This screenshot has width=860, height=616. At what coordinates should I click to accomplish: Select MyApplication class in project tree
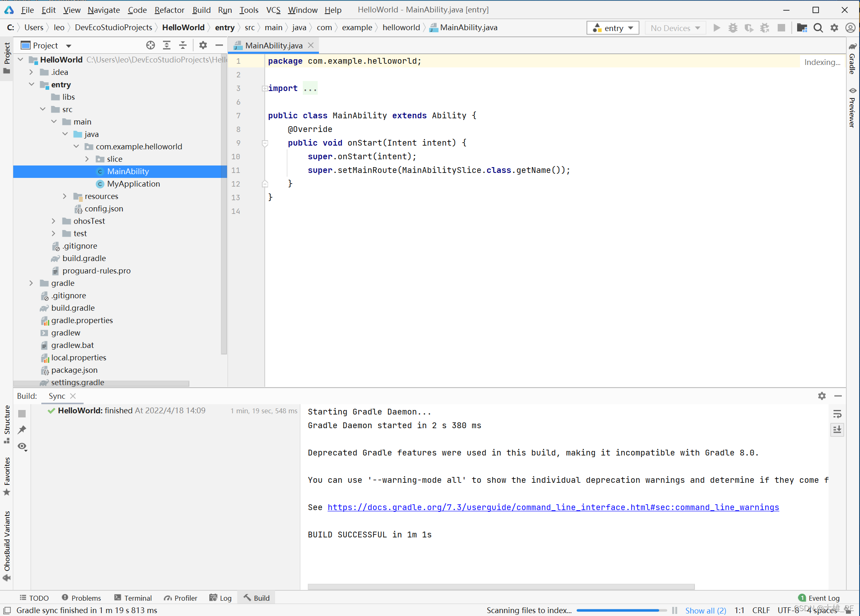click(x=133, y=184)
